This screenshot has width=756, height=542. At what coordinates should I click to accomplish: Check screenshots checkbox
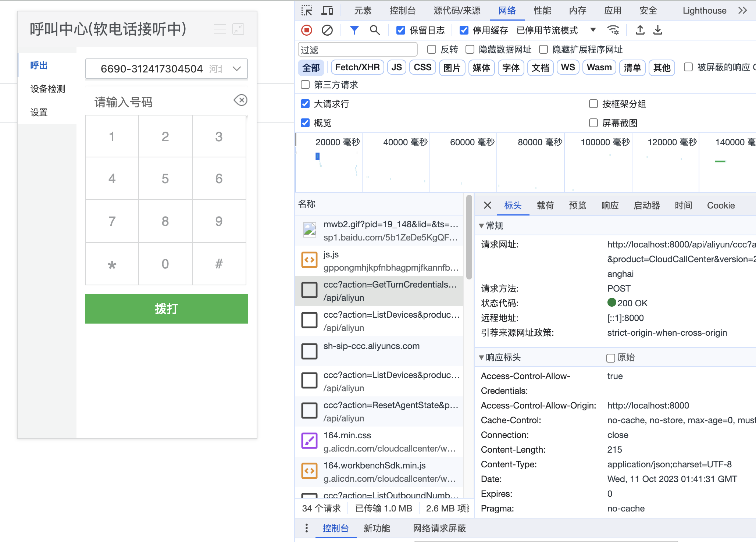pos(593,123)
